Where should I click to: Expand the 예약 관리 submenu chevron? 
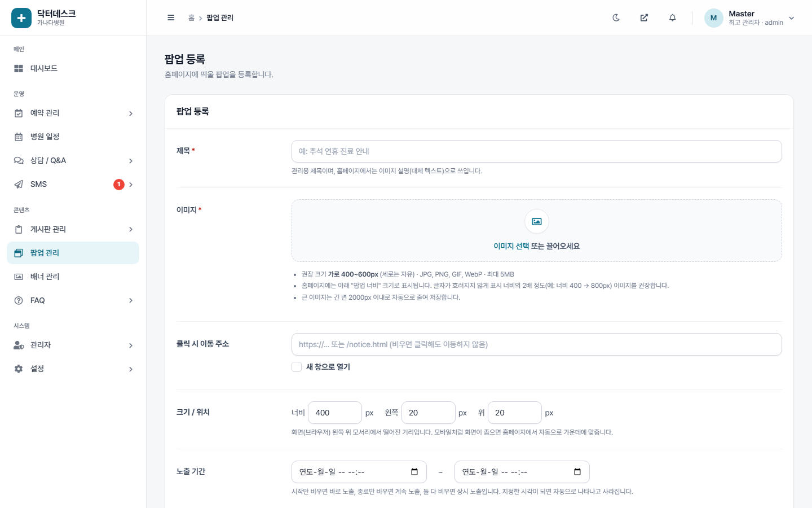click(131, 113)
